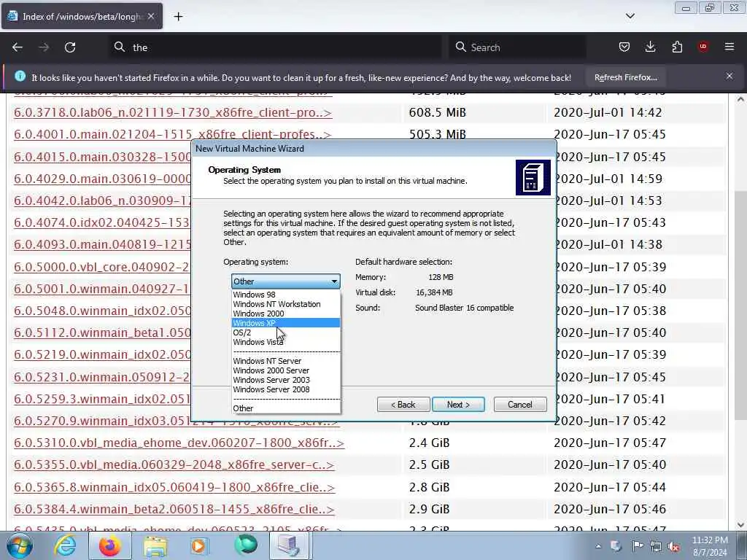Open link 6.0.4001.0.main.021204-1515
The width and height of the screenshot is (747, 560).
point(172,134)
